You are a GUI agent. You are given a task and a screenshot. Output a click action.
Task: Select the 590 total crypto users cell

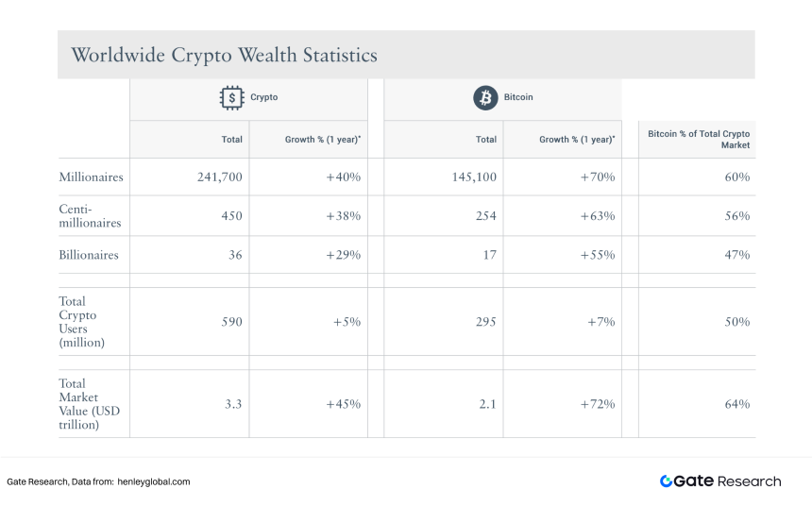(x=231, y=322)
